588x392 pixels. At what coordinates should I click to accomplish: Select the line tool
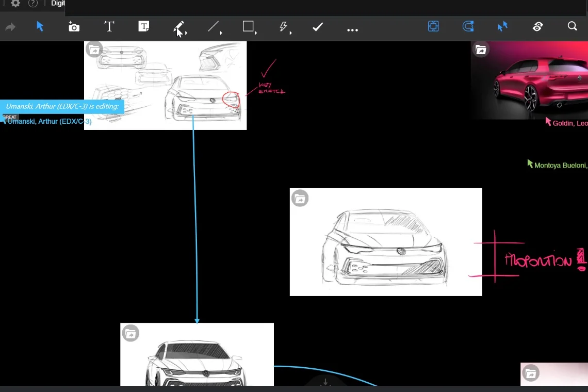pos(214,26)
